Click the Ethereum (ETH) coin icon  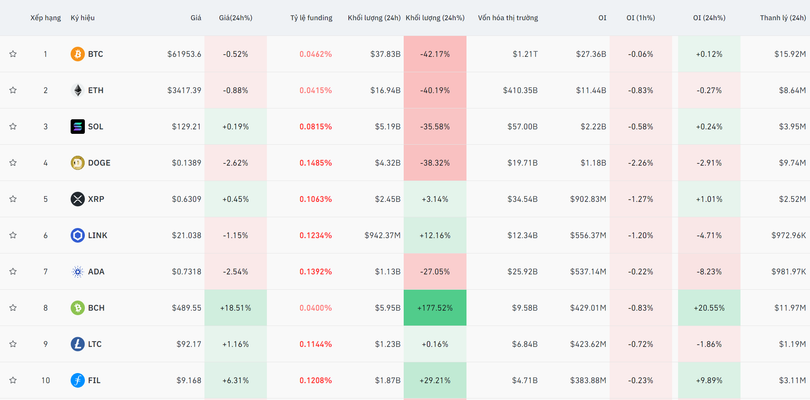click(x=78, y=90)
